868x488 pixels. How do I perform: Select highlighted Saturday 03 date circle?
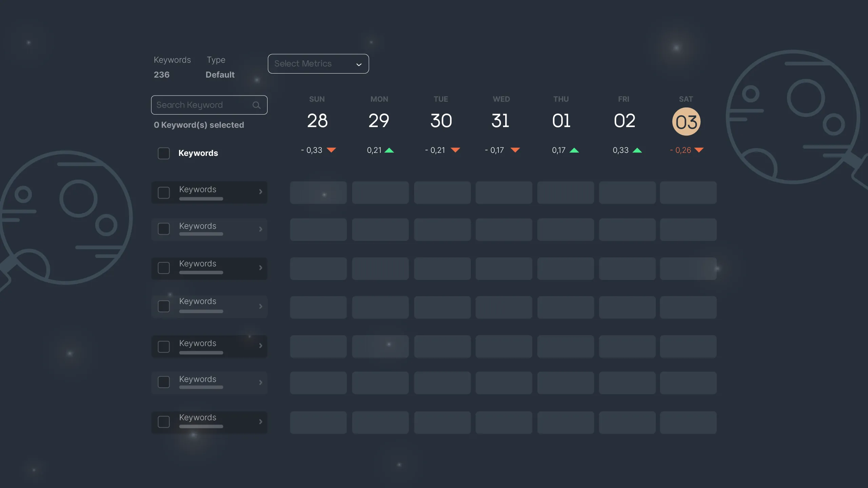coord(686,122)
